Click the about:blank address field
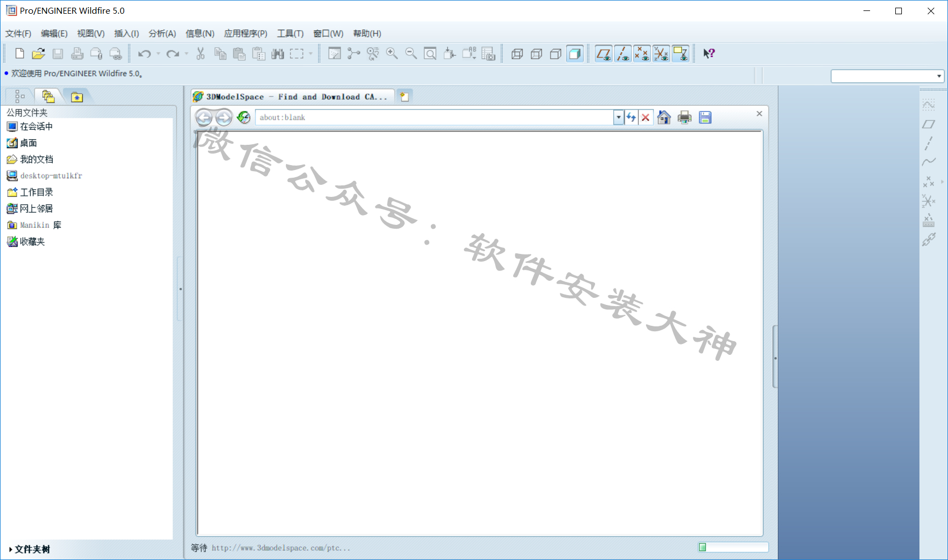The height and width of the screenshot is (560, 948). [x=434, y=117]
